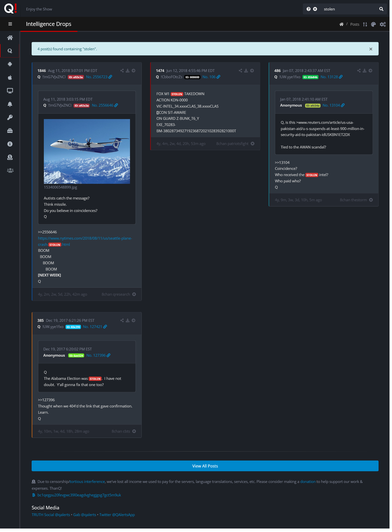This screenshot has width=392, height=532.
Task: Open Gab @qalerts link
Action: coord(85,515)
